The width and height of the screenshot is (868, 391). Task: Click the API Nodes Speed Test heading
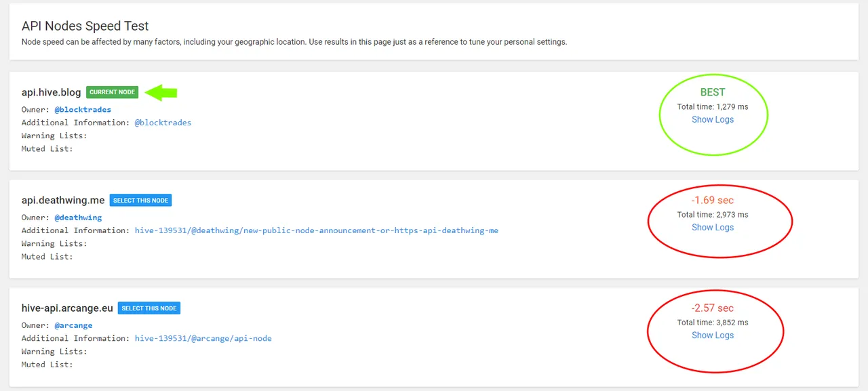pyautogui.click(x=85, y=26)
